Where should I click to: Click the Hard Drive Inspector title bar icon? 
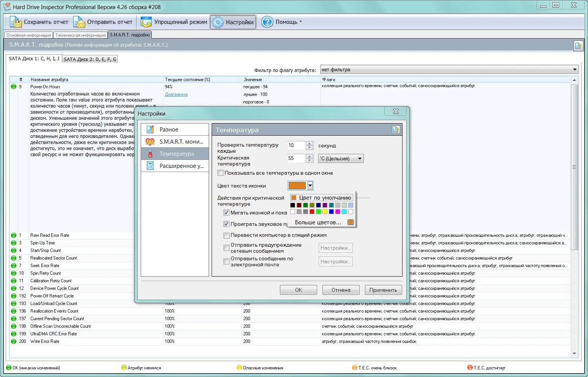click(7, 6)
